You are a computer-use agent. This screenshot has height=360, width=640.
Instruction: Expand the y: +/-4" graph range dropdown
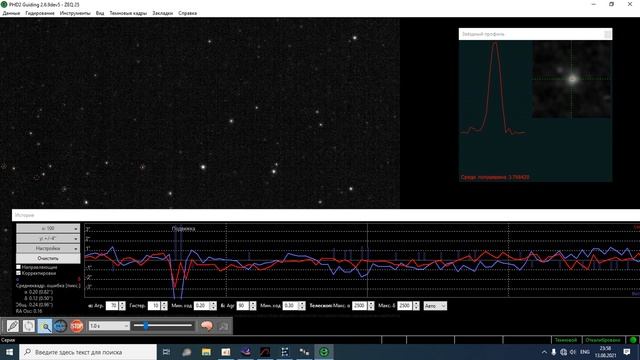coord(48,238)
